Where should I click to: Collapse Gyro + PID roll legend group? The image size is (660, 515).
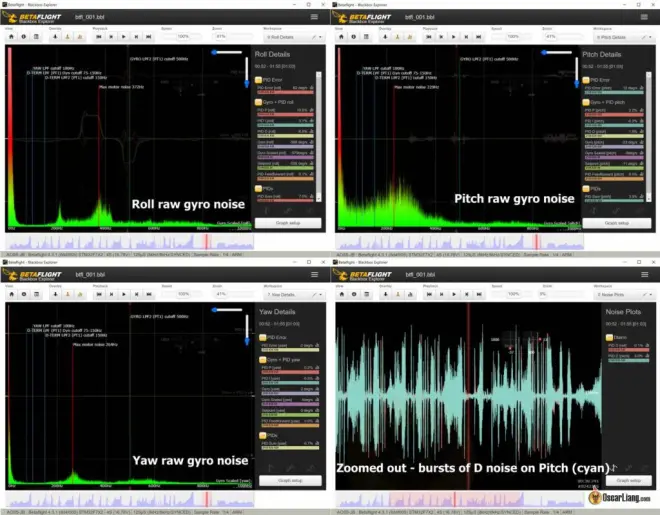(x=258, y=102)
